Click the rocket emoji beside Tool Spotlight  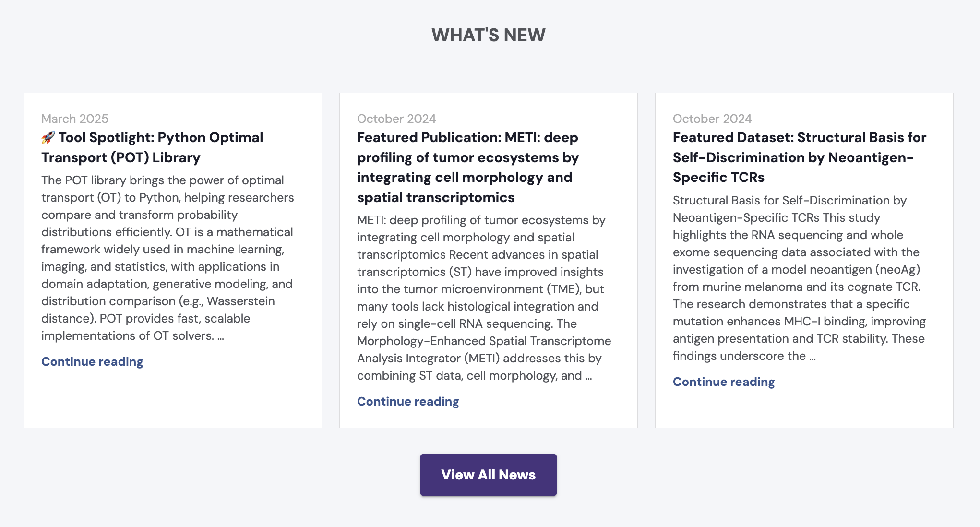click(x=48, y=138)
